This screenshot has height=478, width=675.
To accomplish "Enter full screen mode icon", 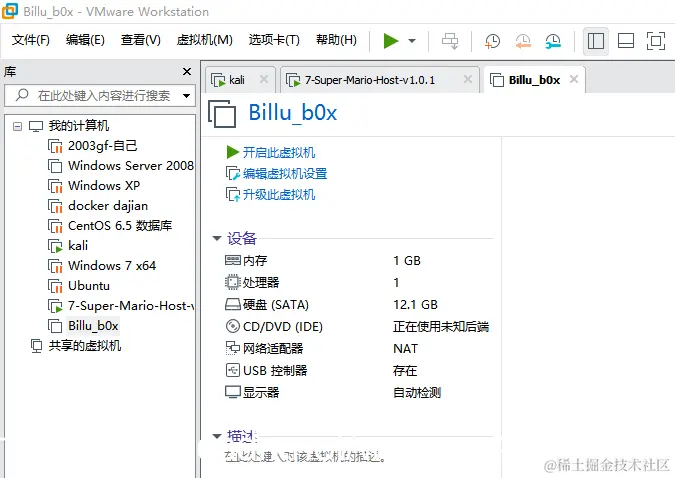I will 656,41.
